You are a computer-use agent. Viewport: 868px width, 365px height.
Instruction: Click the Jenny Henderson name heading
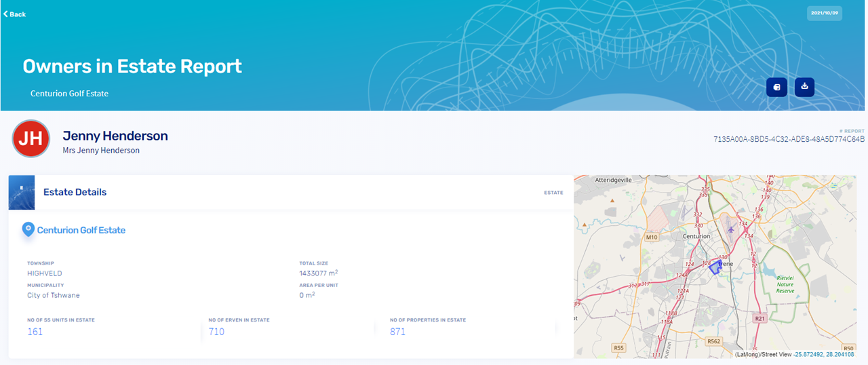115,136
